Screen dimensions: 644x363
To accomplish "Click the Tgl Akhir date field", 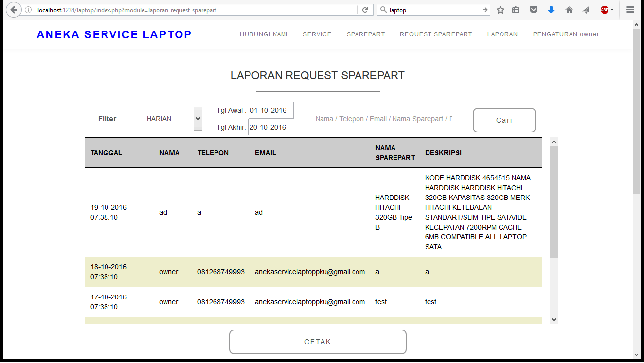I will point(270,127).
